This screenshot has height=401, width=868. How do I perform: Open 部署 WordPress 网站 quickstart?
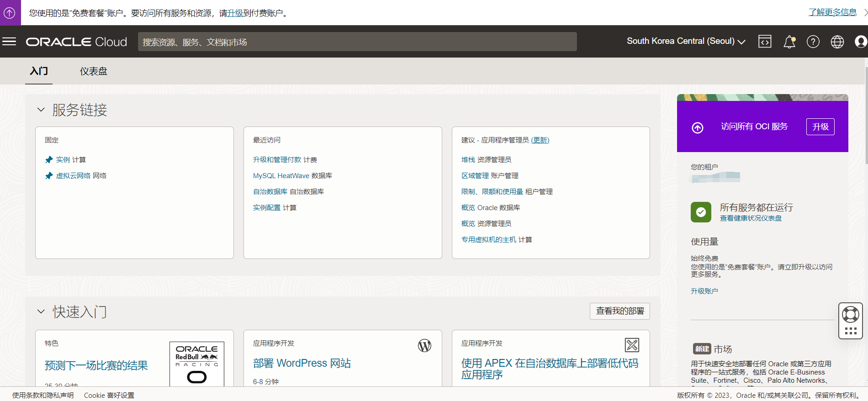(x=302, y=363)
